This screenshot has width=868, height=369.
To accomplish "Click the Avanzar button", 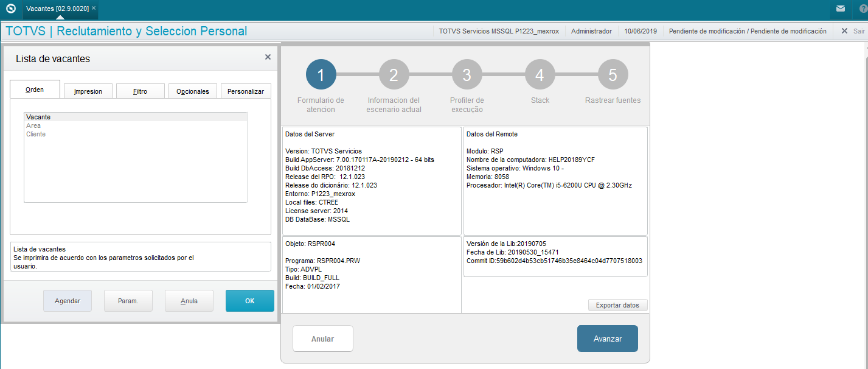I will (608, 339).
